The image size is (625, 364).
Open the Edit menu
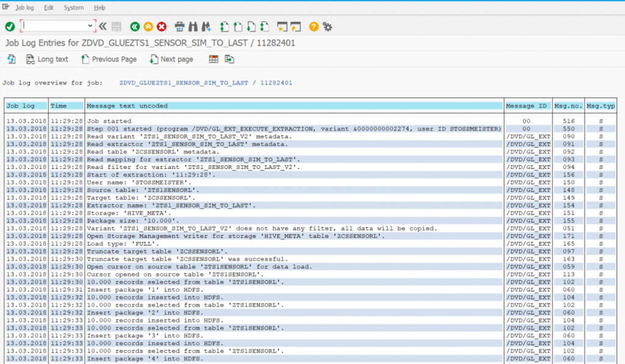point(49,7)
